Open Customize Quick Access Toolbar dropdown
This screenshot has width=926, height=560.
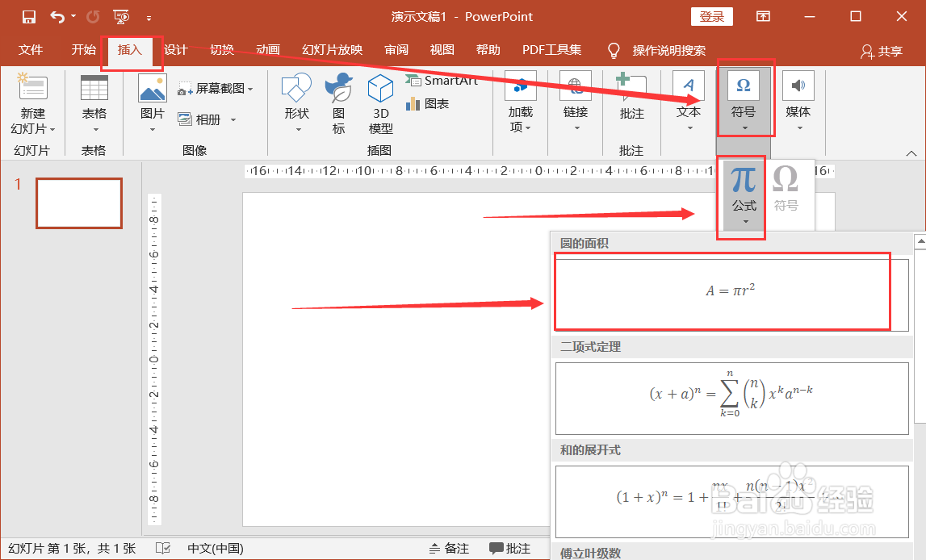(149, 19)
